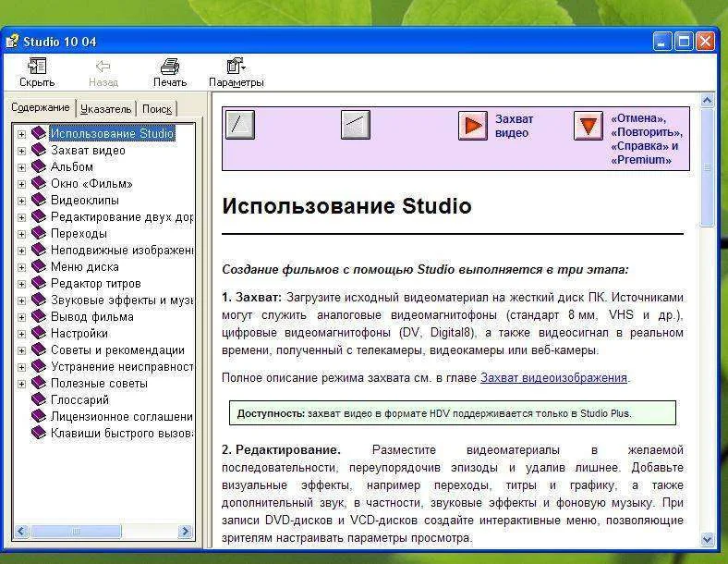Image resolution: width=728 pixels, height=564 pixels.
Task: Open the Захват видеоизображения link
Action: point(553,378)
